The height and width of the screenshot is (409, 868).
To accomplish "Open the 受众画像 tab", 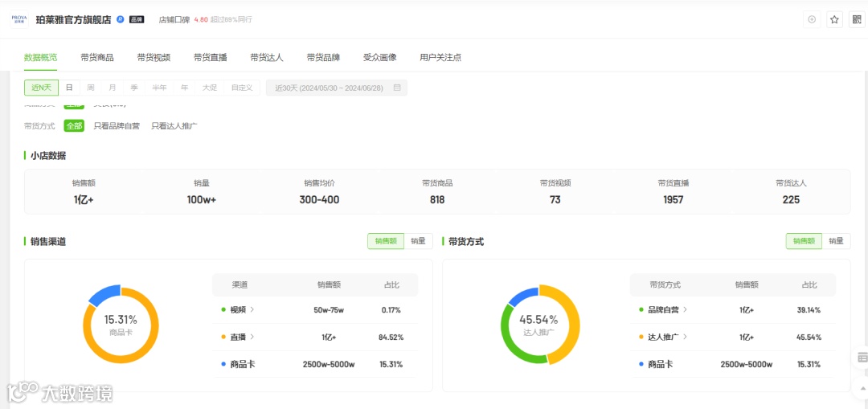I will 379,57.
